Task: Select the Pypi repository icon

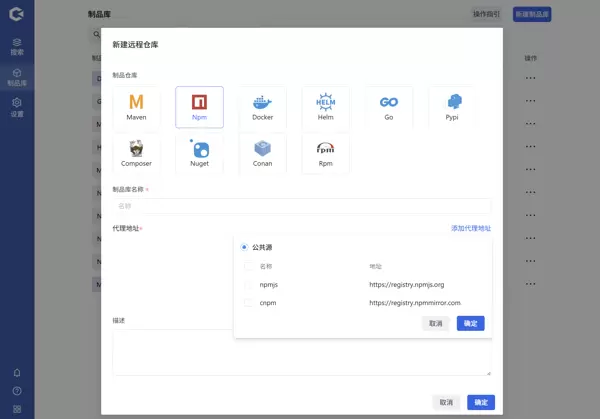Action: coord(453,107)
